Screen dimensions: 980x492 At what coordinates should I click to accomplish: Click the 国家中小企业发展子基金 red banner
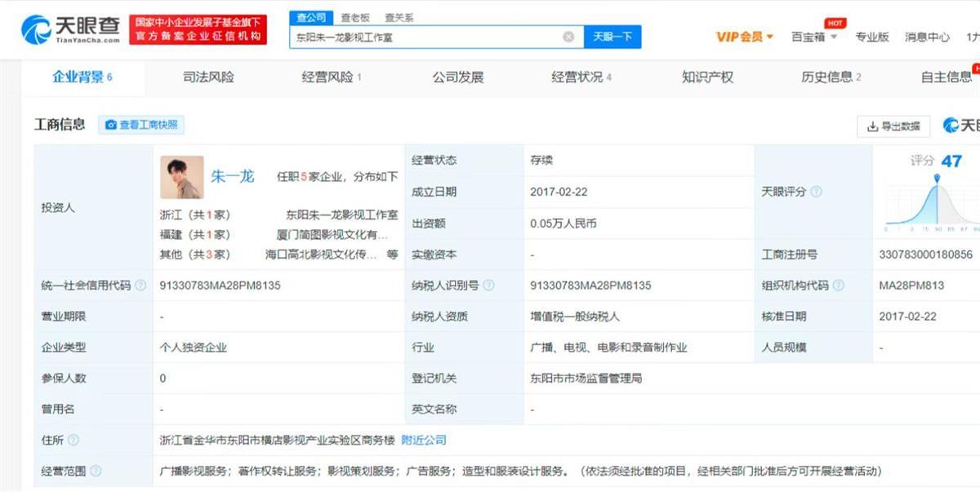click(198, 30)
